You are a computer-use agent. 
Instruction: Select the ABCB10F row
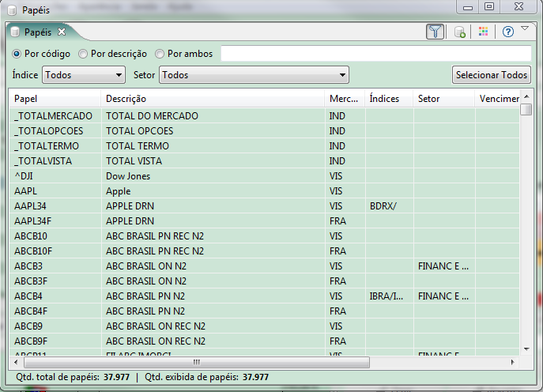[x=264, y=251]
